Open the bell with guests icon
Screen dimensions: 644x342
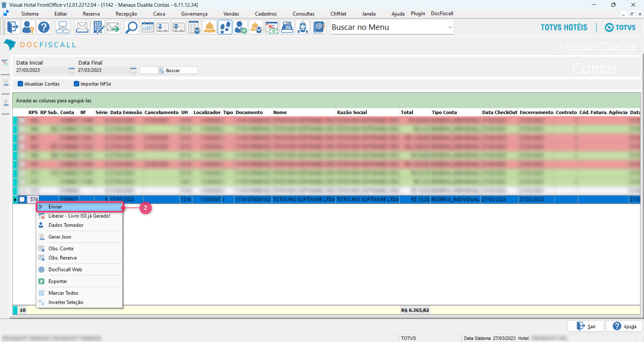point(256,27)
